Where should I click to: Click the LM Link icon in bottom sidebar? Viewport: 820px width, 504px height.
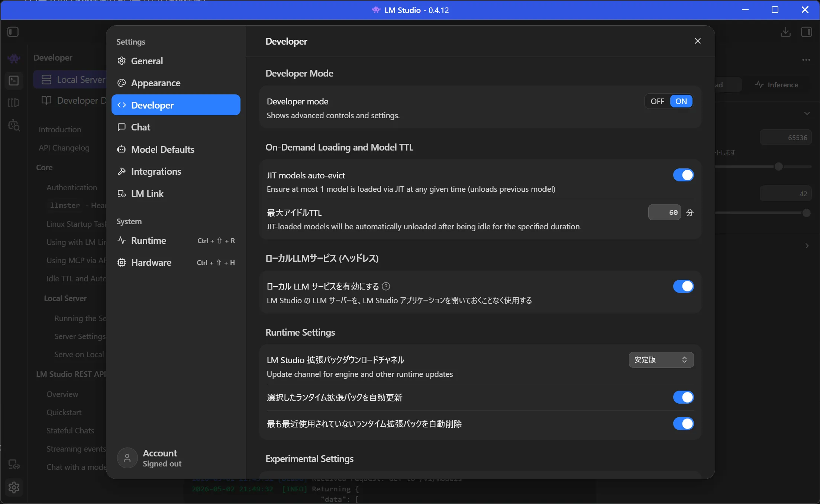coord(14,464)
